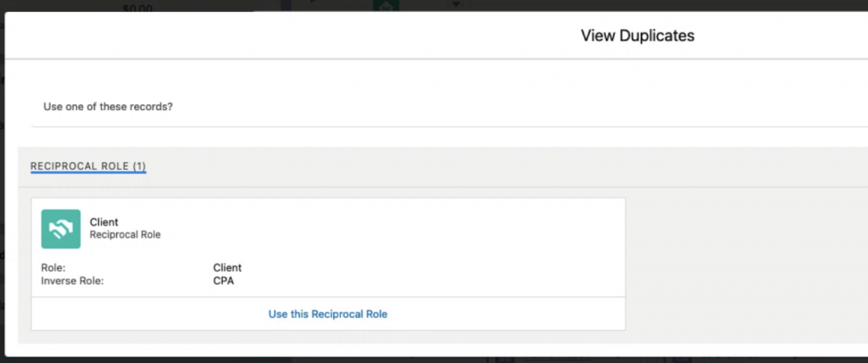Click the white header bar left of the title
This screenshot has height=363, width=868.
pos(277,36)
